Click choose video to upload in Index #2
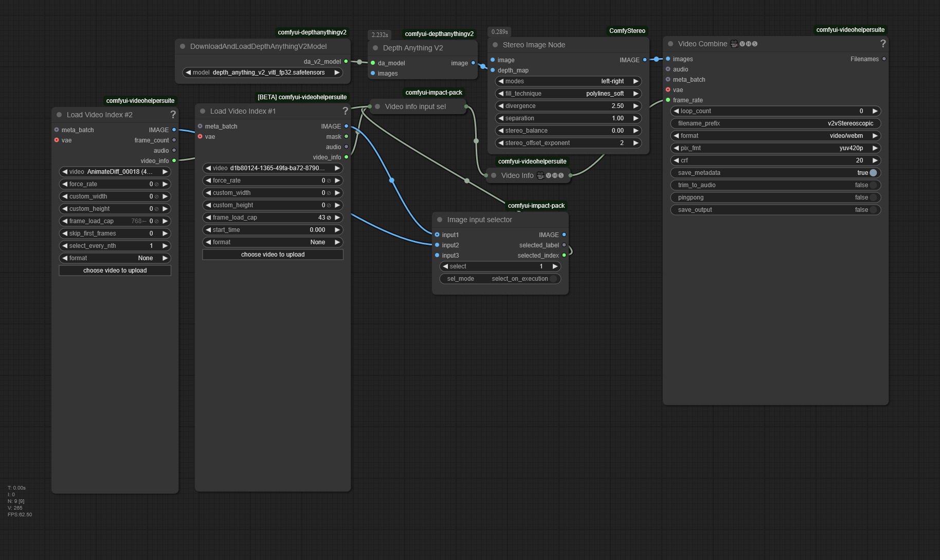 [x=115, y=270]
